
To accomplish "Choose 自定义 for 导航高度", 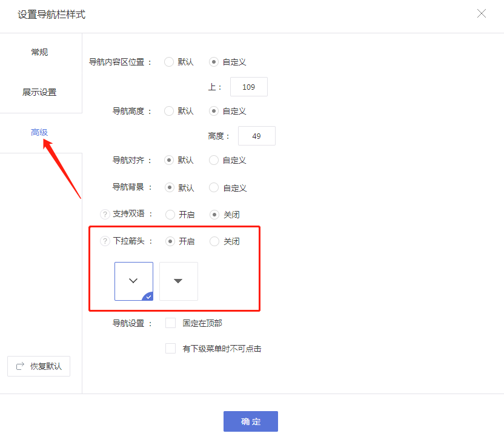I will pyautogui.click(x=214, y=111).
